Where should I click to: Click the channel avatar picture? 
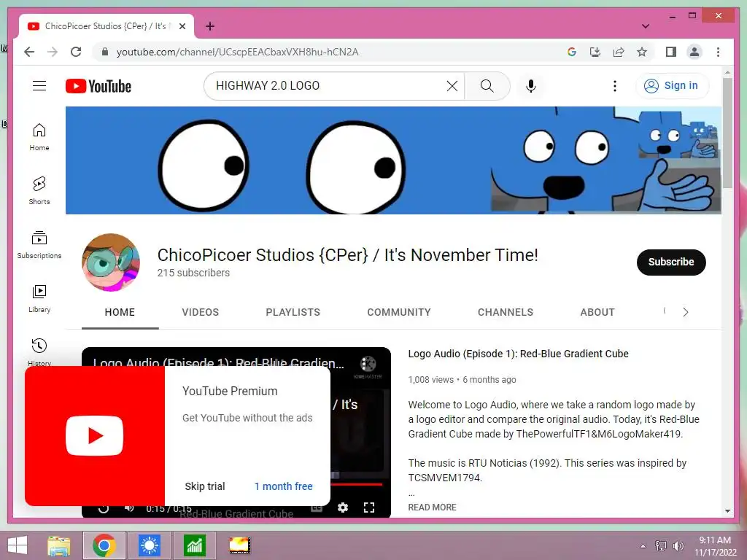pyautogui.click(x=111, y=262)
